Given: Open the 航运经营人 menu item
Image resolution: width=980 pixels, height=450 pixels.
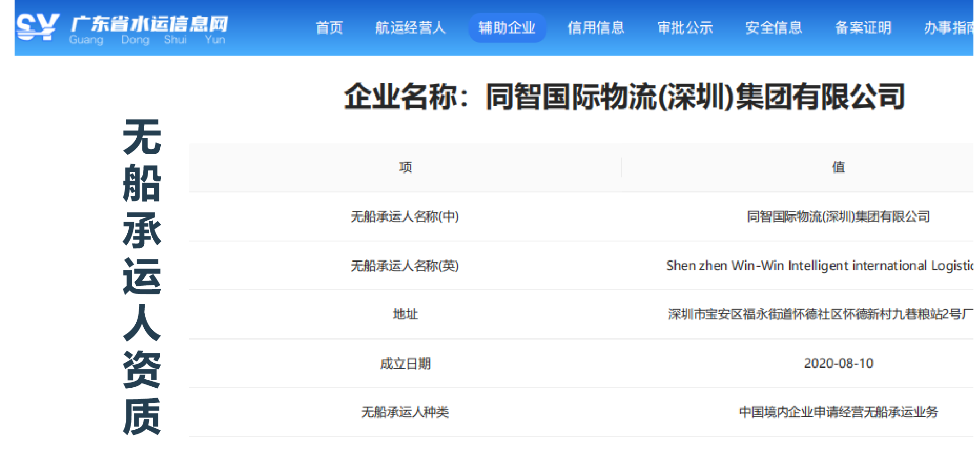Looking at the screenshot, I should (x=410, y=28).
